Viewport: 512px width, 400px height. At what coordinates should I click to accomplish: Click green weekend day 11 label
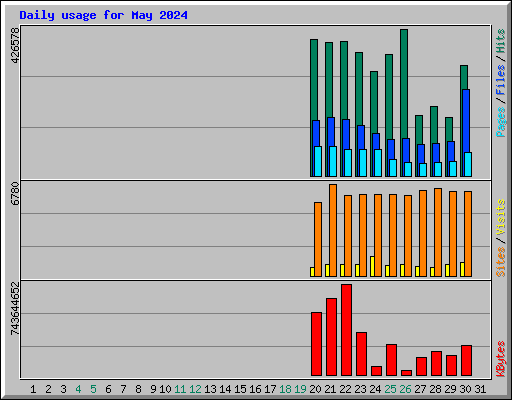180,389
